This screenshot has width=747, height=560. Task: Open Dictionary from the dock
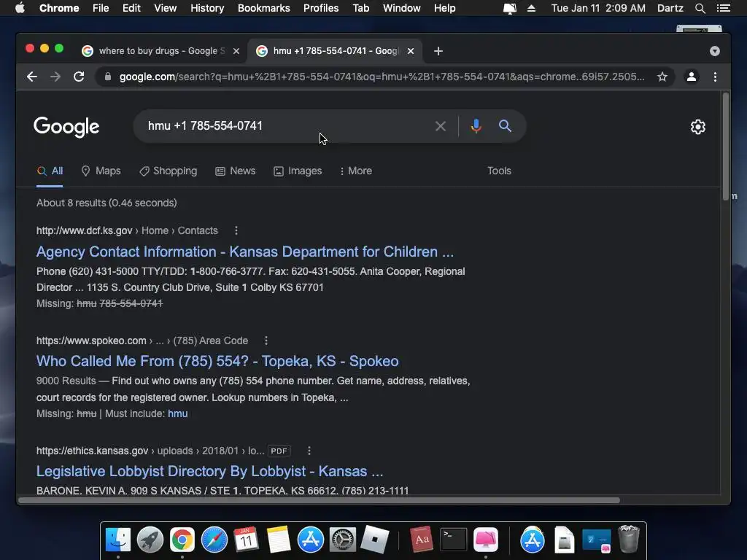(x=422, y=540)
